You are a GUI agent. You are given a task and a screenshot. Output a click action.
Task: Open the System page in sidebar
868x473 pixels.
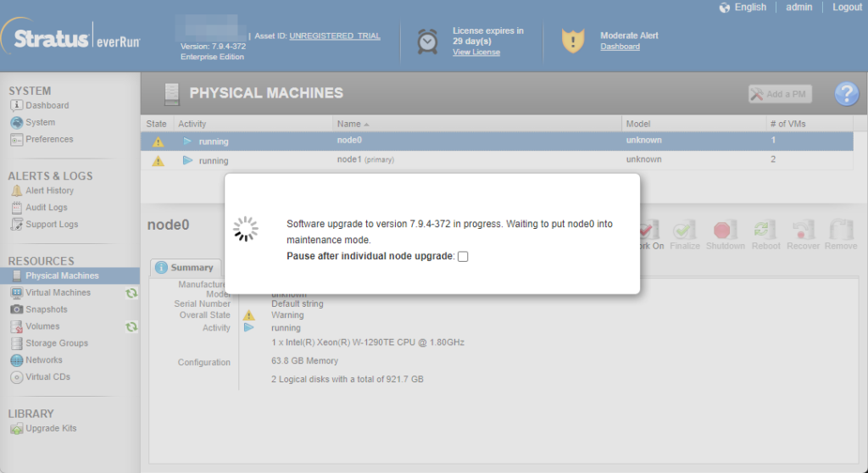[x=41, y=122]
